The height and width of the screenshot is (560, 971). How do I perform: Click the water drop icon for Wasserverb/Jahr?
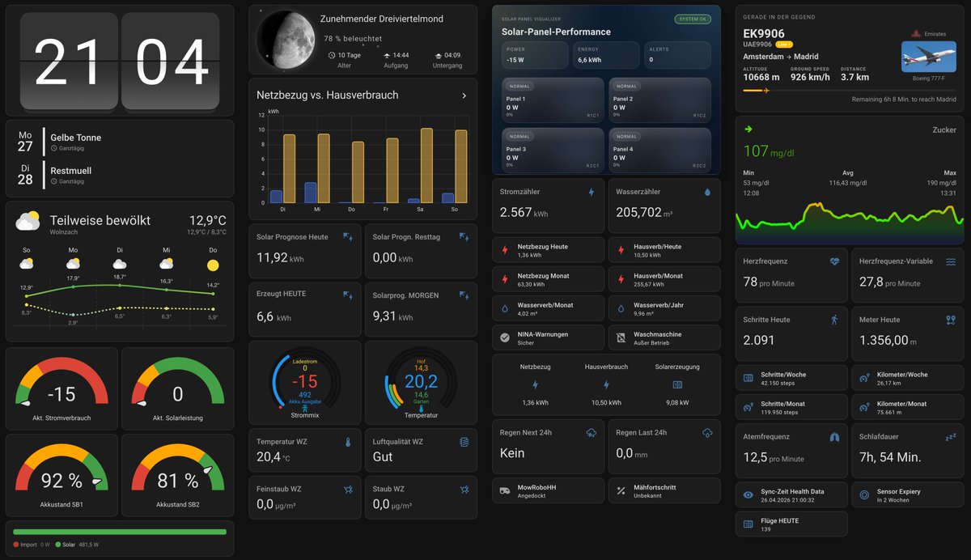pos(621,308)
